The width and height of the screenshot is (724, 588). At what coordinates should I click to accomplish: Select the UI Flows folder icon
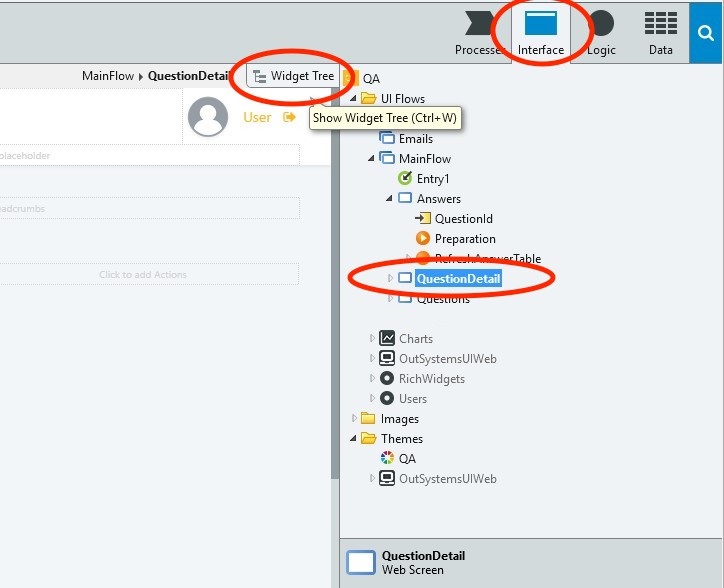[x=368, y=98]
